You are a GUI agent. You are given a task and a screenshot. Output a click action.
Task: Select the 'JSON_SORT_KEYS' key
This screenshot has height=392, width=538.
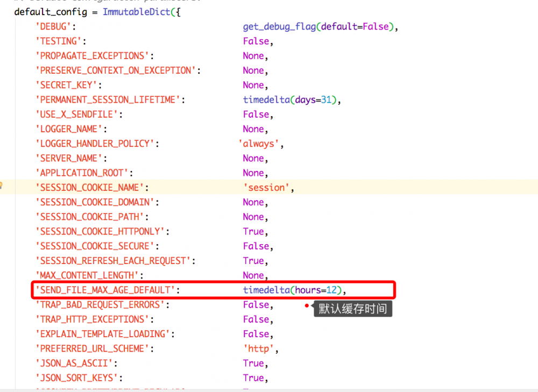coord(77,378)
